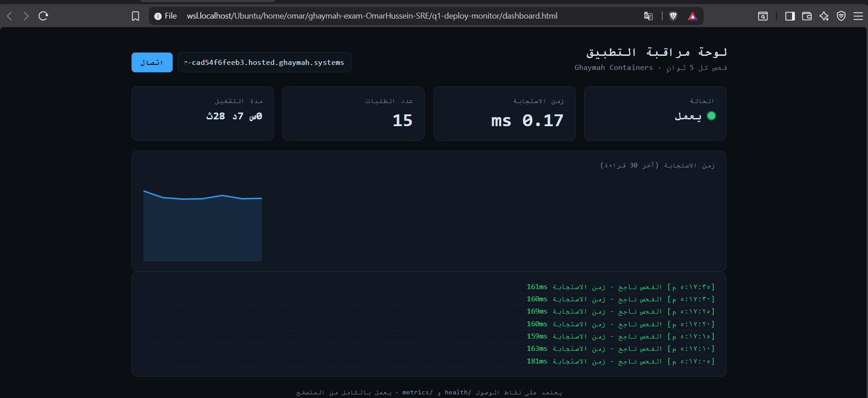Click the footer text mentioning /health
The width and height of the screenshot is (868, 398).
point(429,393)
